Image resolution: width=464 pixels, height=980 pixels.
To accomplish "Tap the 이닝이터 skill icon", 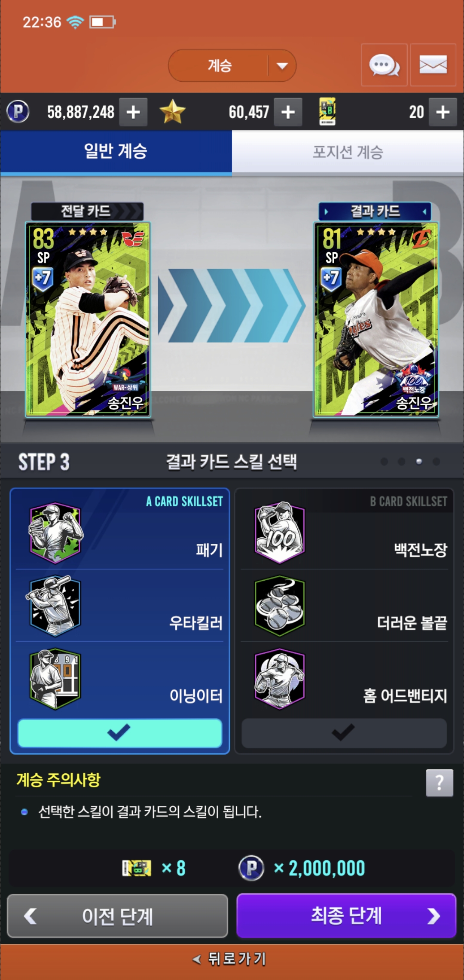I will point(55,679).
